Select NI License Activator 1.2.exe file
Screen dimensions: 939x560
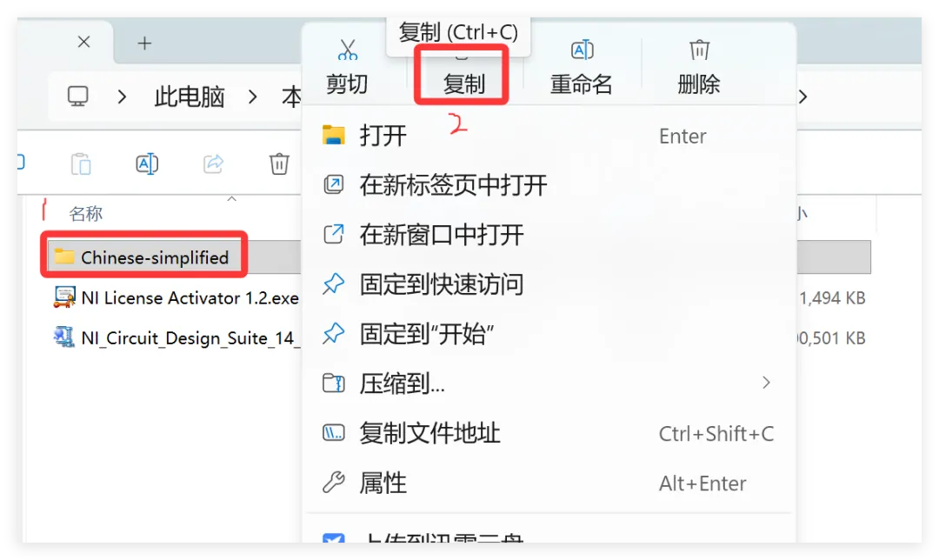[176, 297]
